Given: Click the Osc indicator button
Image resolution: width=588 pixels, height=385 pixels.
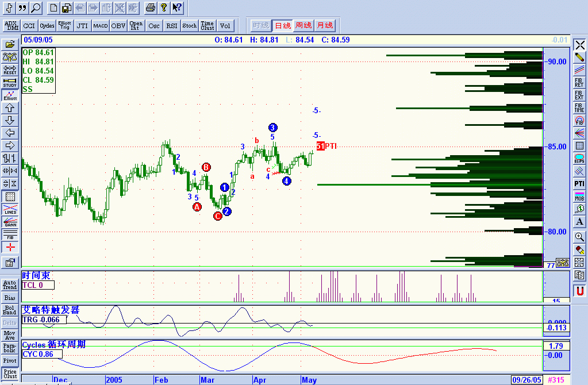Looking at the screenshot, I should pos(153,25).
